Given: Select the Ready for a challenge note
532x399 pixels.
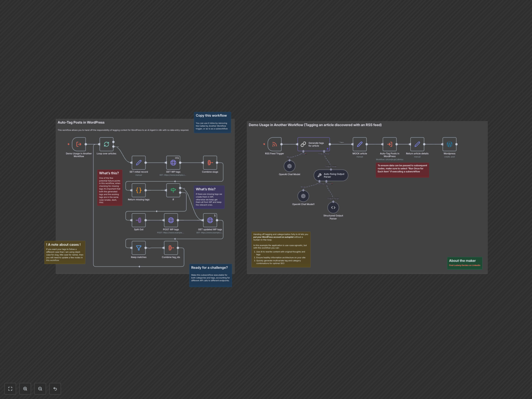Looking at the screenshot, I should coord(210,275).
